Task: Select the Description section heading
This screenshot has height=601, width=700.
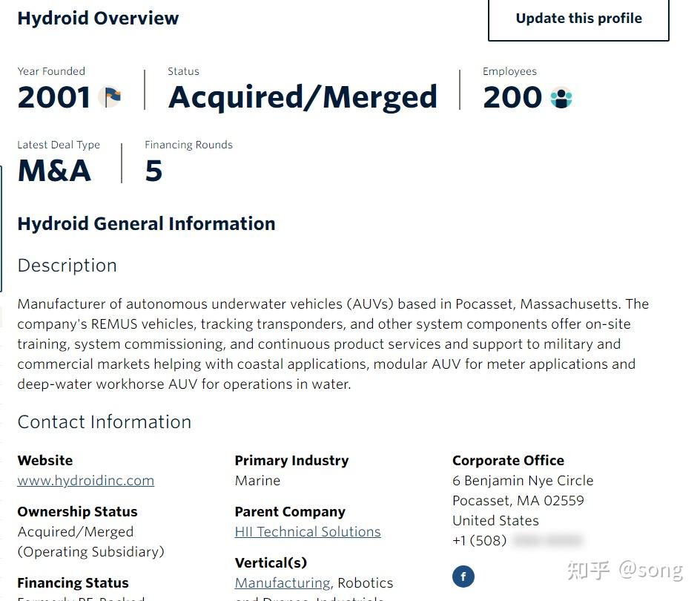Action: [67, 266]
